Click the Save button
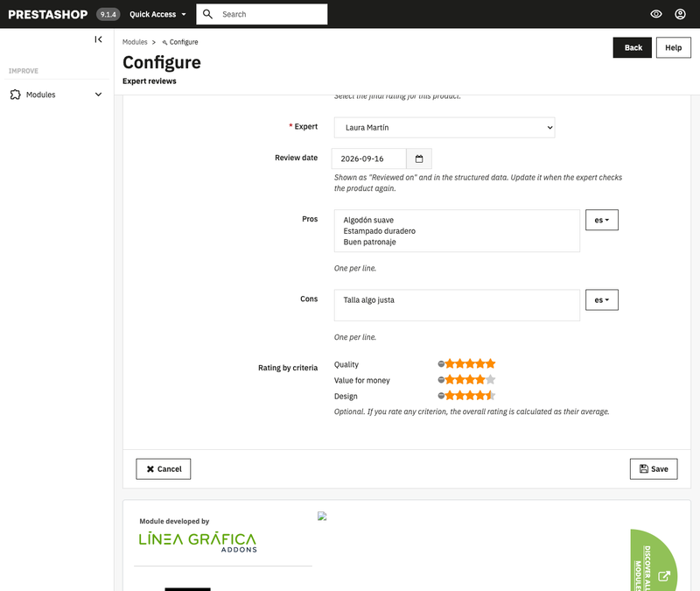Screen dimensions: 700x591 [x=654, y=468]
